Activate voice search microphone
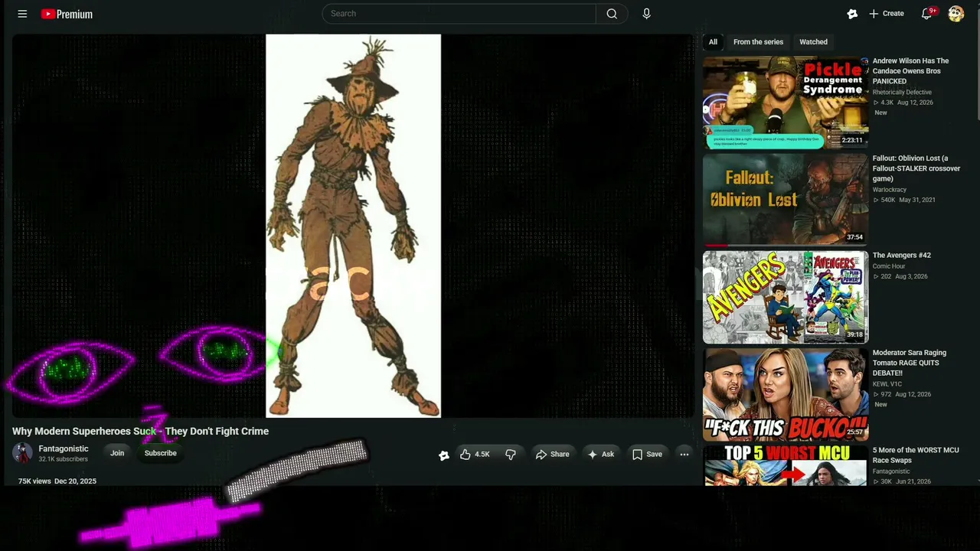980x551 pixels. point(646,14)
